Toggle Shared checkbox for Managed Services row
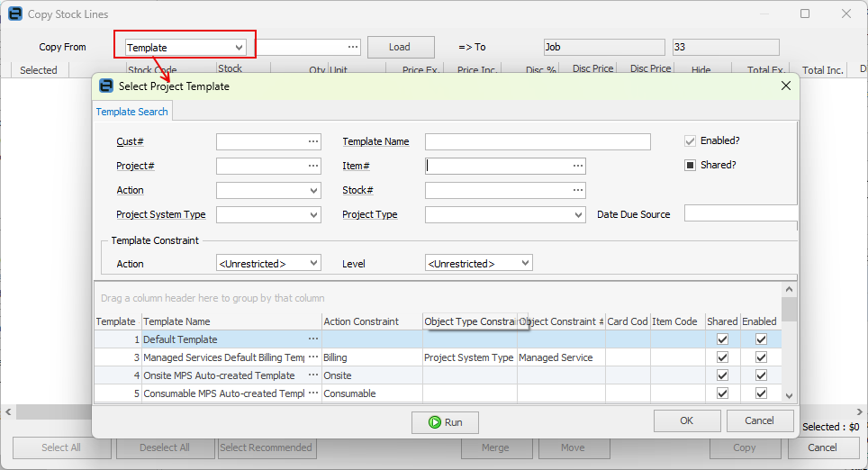This screenshot has height=470, width=868. pos(722,357)
